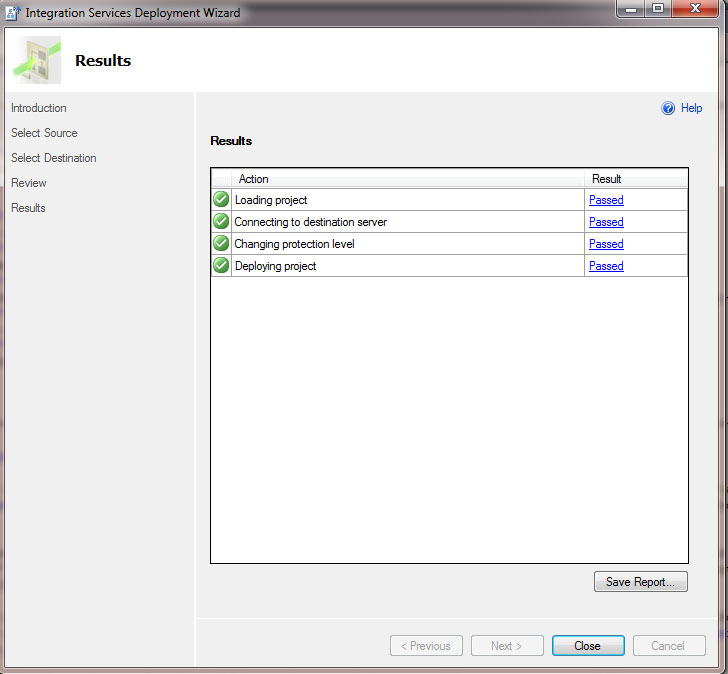728x674 pixels.
Task: Select the Select Destination step in the sidebar
Action: pyautogui.click(x=53, y=158)
